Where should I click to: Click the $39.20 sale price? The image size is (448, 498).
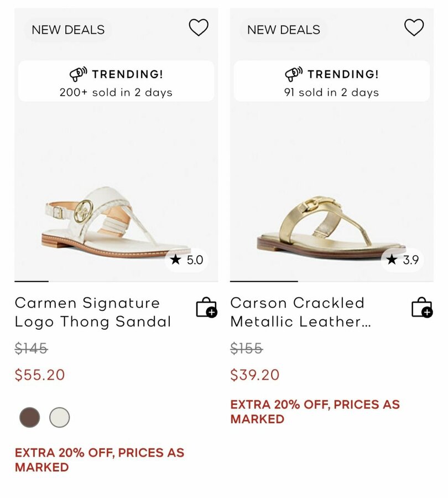click(255, 375)
